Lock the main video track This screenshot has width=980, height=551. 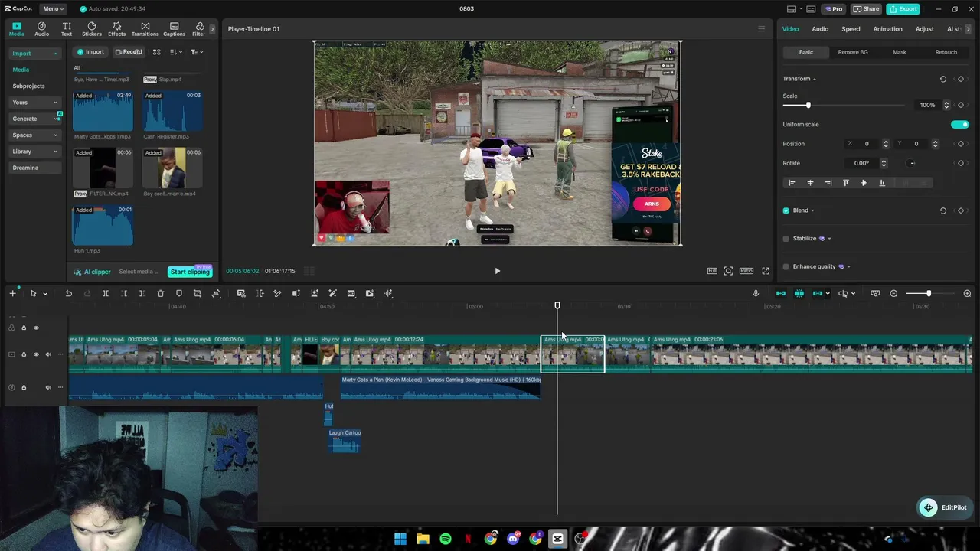point(24,354)
